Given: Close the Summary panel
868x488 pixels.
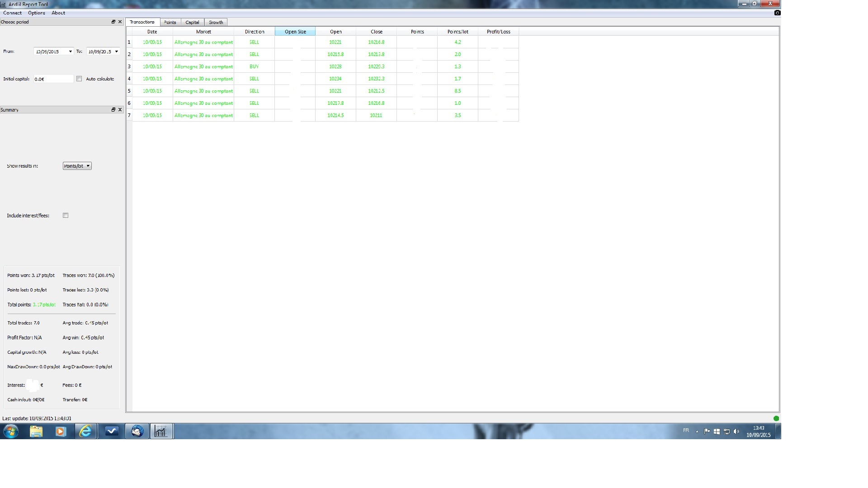Looking at the screenshot, I should tap(120, 110).
